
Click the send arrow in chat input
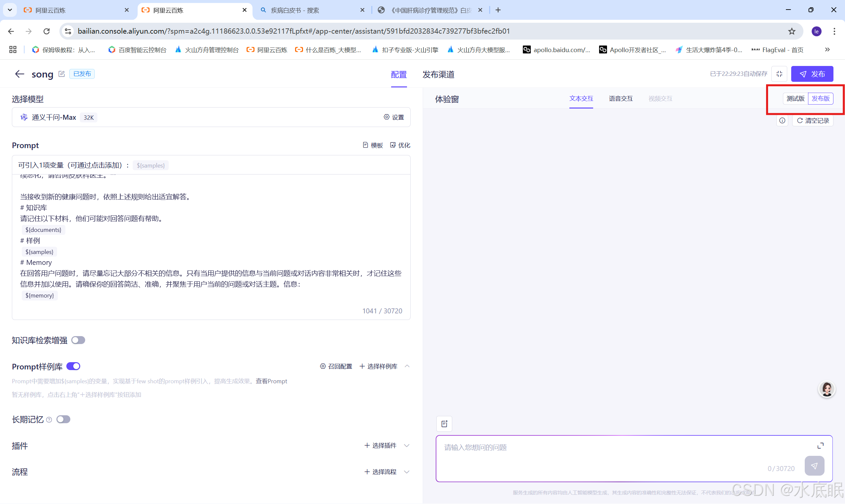[814, 466]
